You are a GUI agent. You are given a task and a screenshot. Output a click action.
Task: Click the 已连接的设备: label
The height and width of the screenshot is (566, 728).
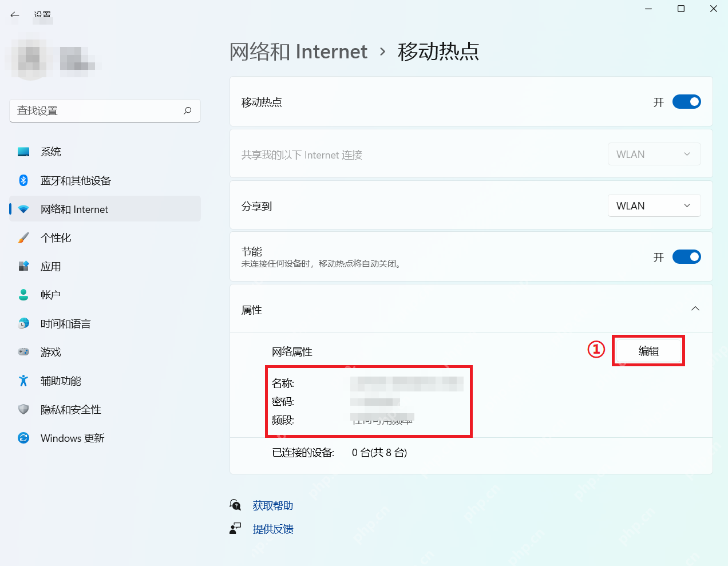tap(303, 453)
